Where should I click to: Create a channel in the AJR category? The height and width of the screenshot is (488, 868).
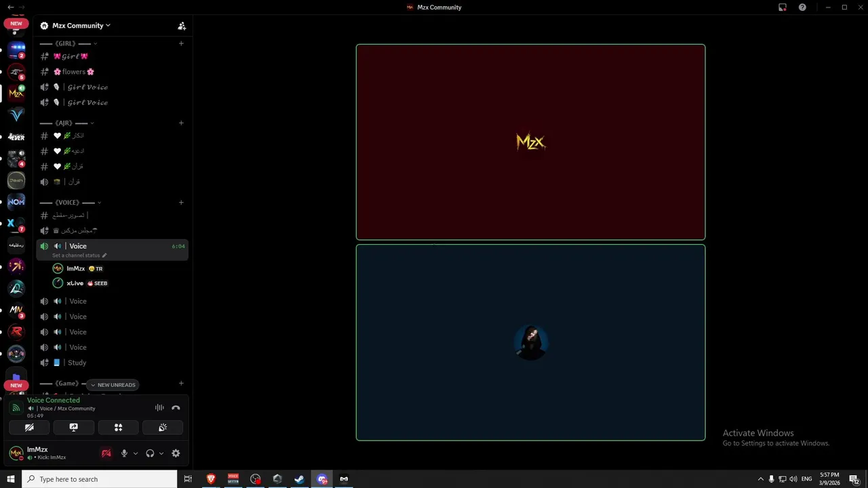(181, 123)
